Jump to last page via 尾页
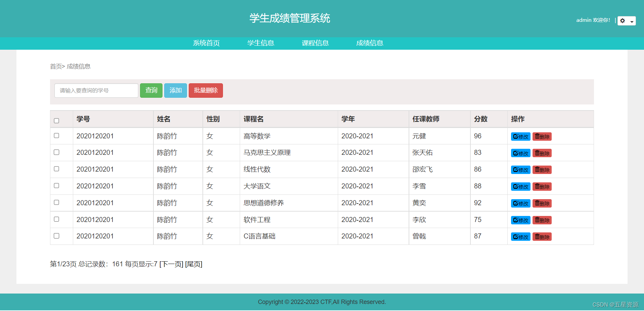This screenshot has width=644, height=311. [x=194, y=264]
